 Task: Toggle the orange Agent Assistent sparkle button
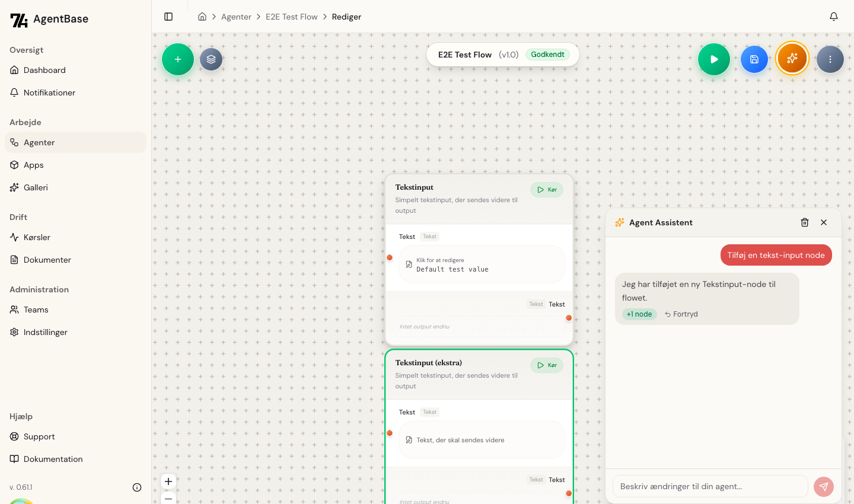click(x=792, y=59)
